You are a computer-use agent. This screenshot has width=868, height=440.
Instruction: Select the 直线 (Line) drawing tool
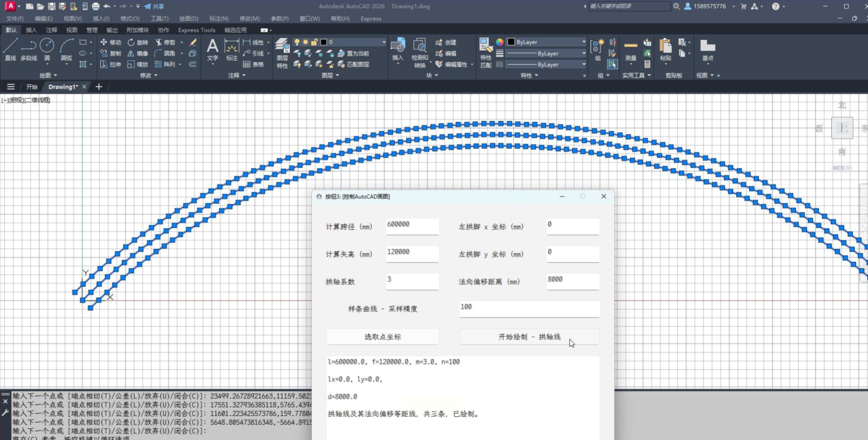point(10,50)
